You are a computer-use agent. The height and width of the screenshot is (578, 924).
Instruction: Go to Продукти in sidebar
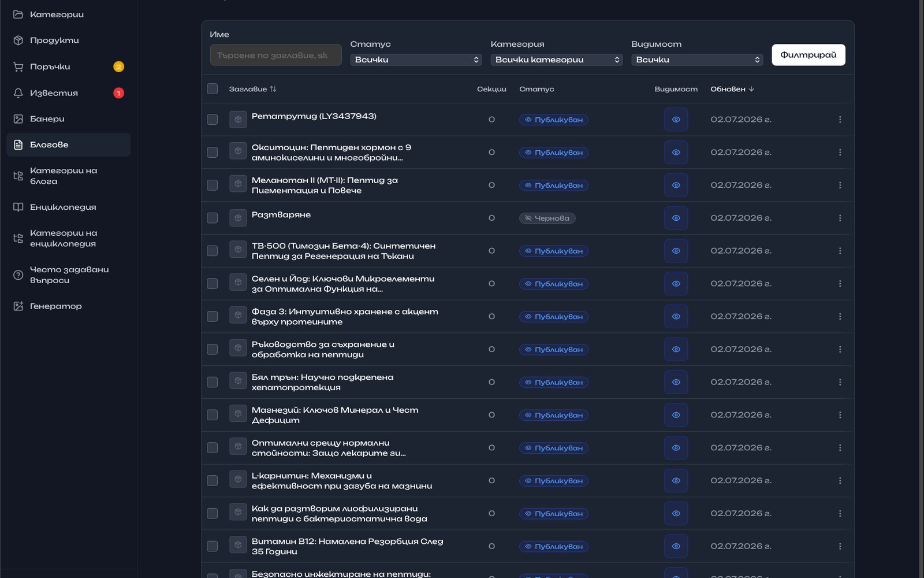tap(68, 40)
